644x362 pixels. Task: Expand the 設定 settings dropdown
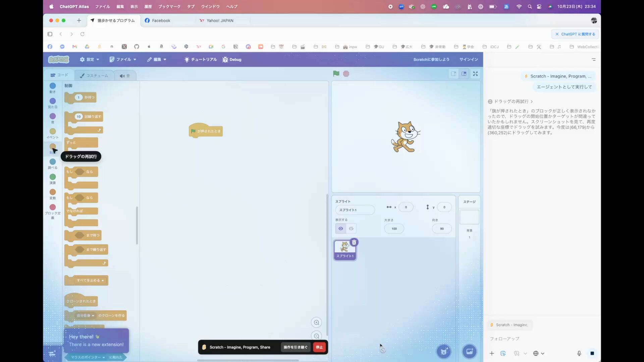90,59
